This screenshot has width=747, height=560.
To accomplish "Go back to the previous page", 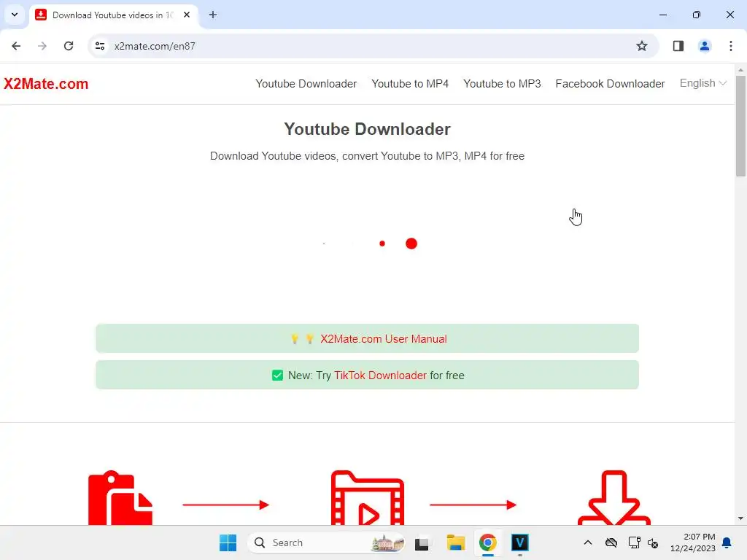I will (x=16, y=46).
